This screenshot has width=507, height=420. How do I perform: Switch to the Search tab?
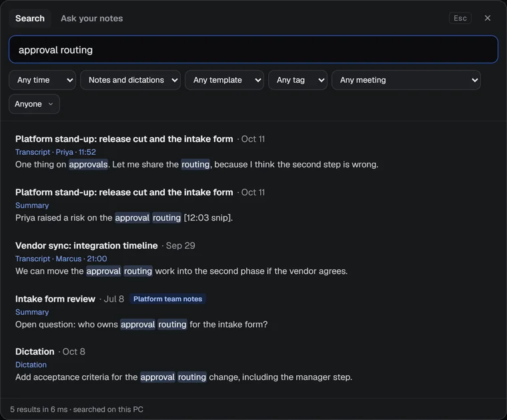click(x=30, y=19)
